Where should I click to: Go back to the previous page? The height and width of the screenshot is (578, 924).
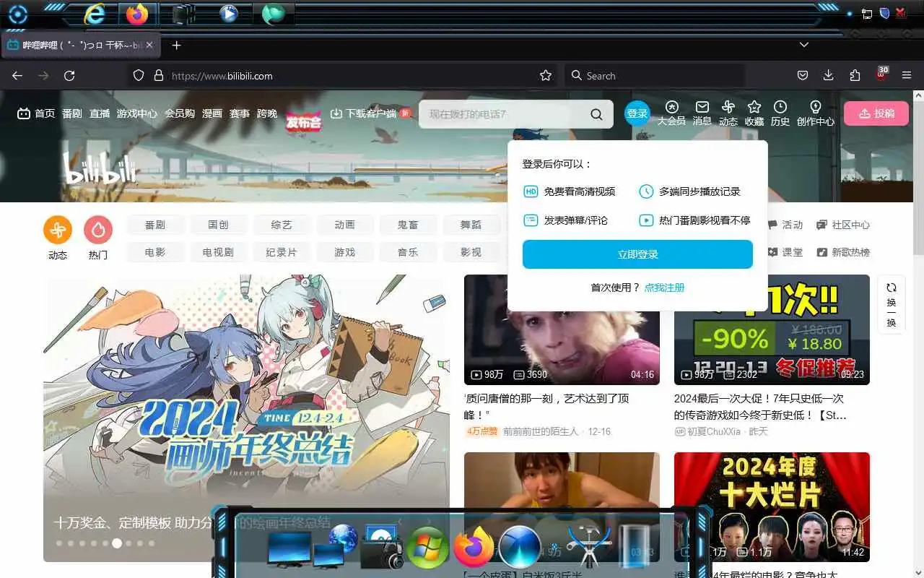pos(17,76)
